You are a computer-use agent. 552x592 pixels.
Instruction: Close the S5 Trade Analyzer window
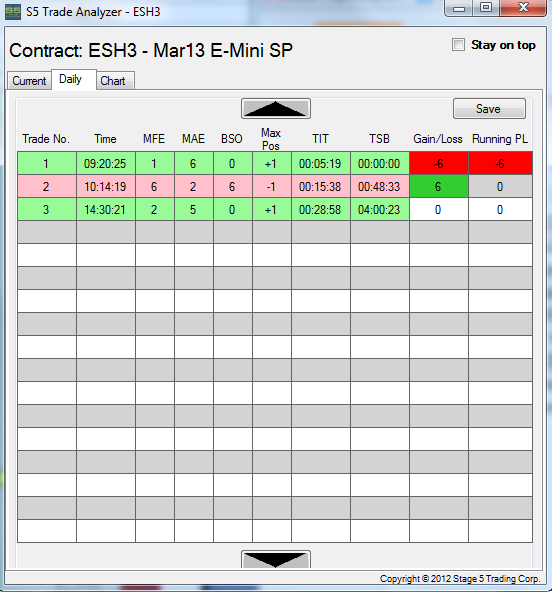523,8
